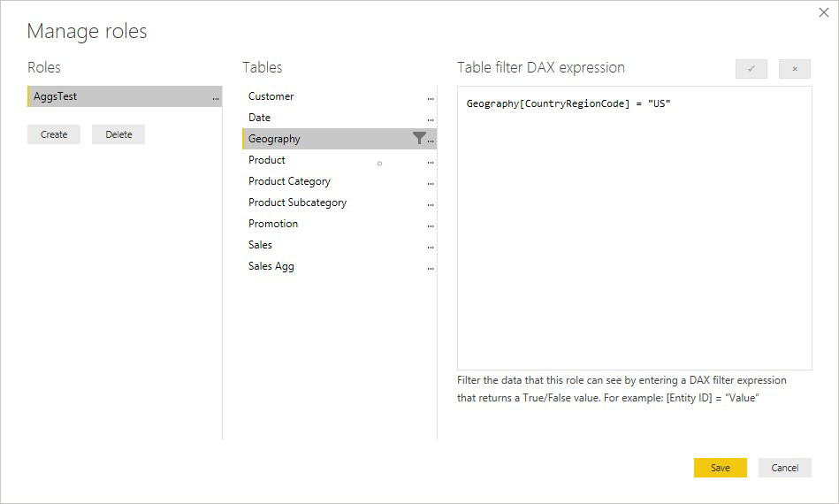Select the Sales Agg table

pyautogui.click(x=339, y=266)
